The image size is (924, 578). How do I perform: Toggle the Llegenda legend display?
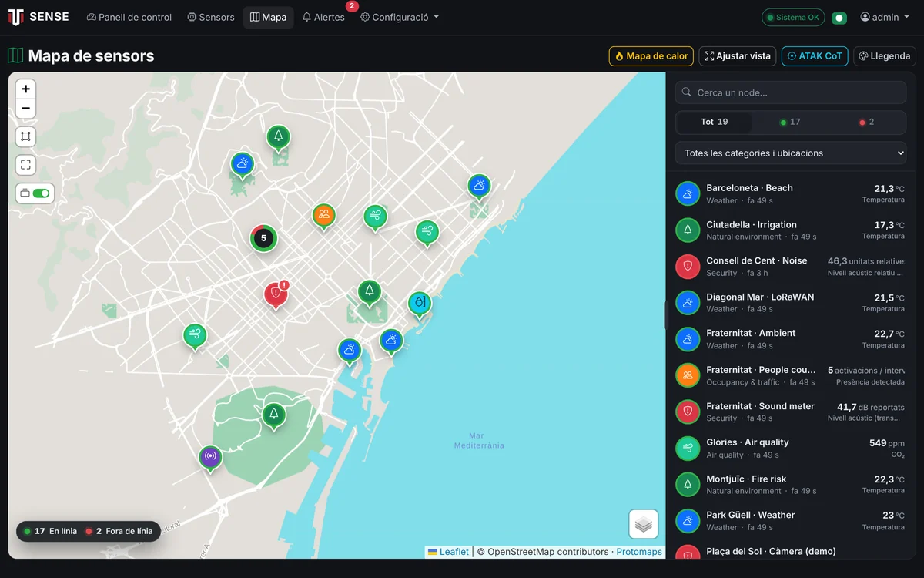[x=885, y=56]
